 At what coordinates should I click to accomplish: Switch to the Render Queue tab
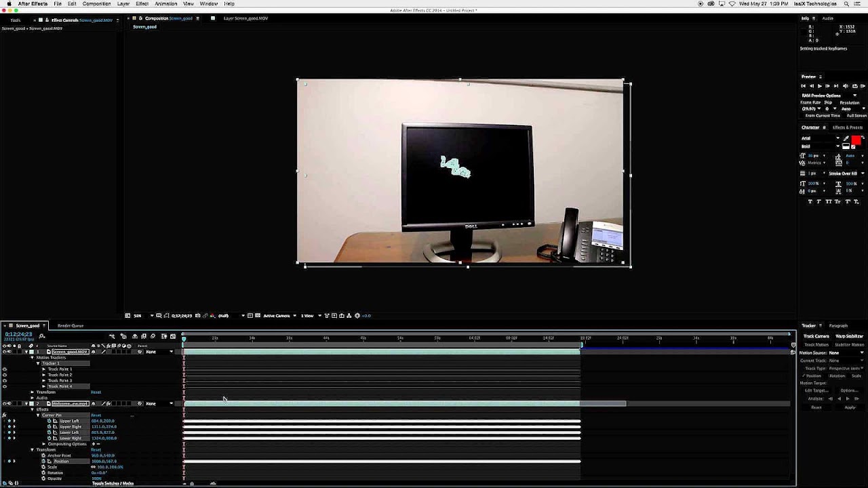70,325
